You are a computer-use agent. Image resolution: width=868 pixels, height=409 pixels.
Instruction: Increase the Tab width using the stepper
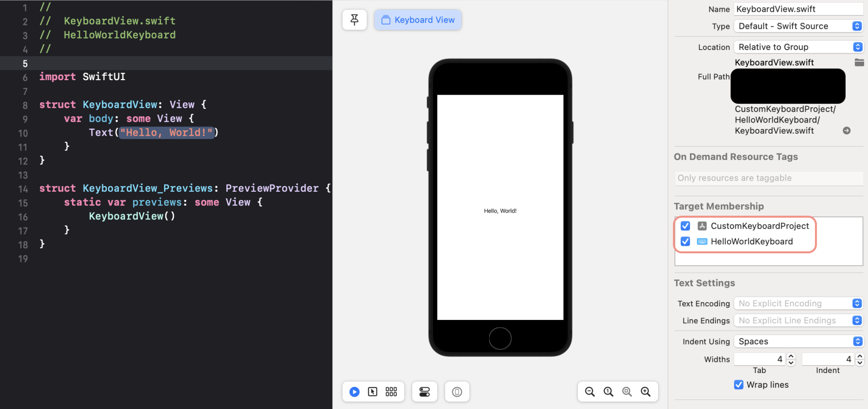pyautogui.click(x=791, y=356)
